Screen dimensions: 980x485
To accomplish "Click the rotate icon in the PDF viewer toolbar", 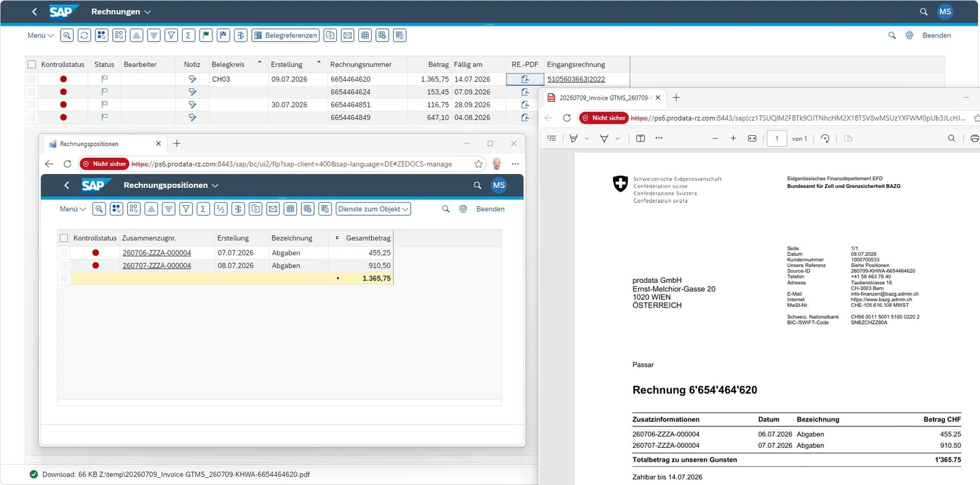I will (825, 138).
